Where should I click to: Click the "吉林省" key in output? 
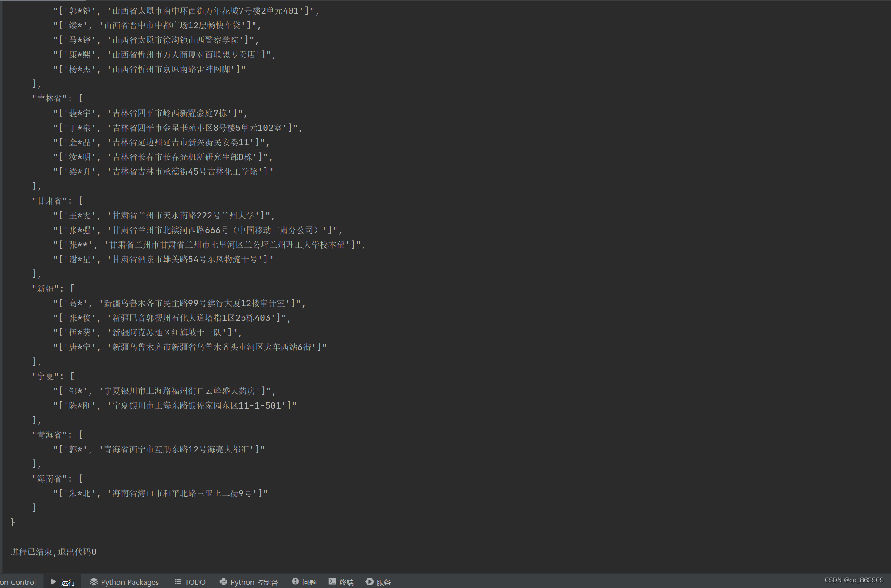click(49, 98)
